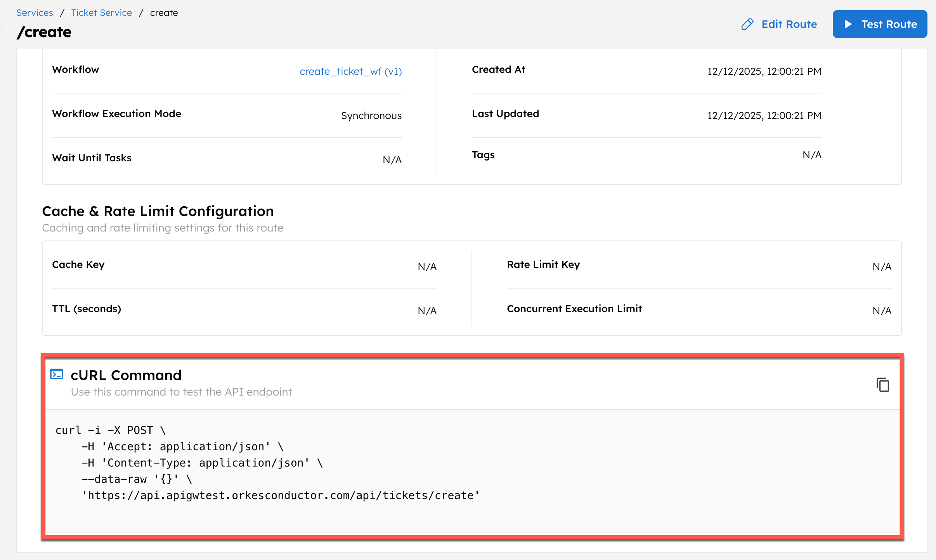This screenshot has width=936, height=560.
Task: Copy the cURL command to clipboard
Action: tap(882, 384)
